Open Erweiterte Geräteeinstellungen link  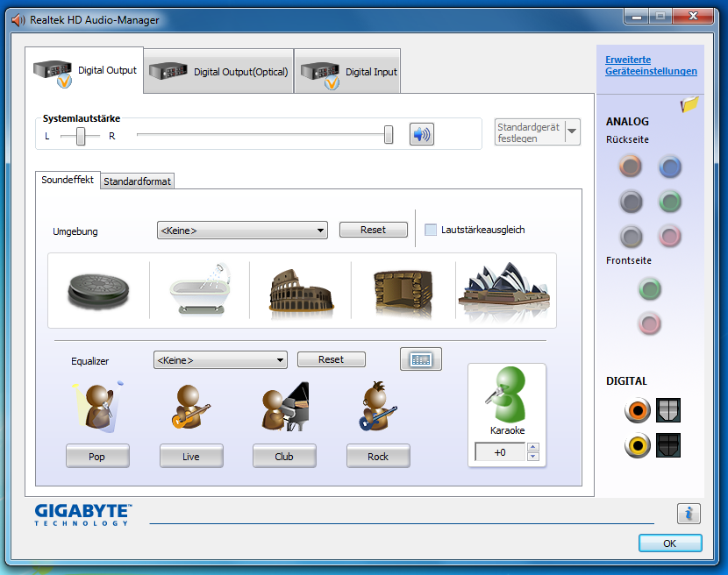(x=651, y=66)
